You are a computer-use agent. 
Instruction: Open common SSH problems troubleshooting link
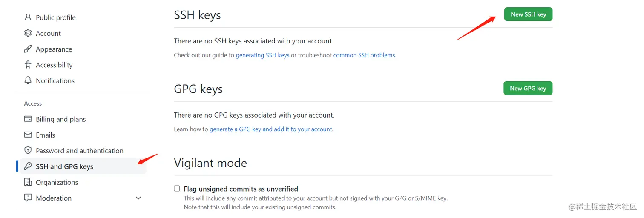click(364, 55)
